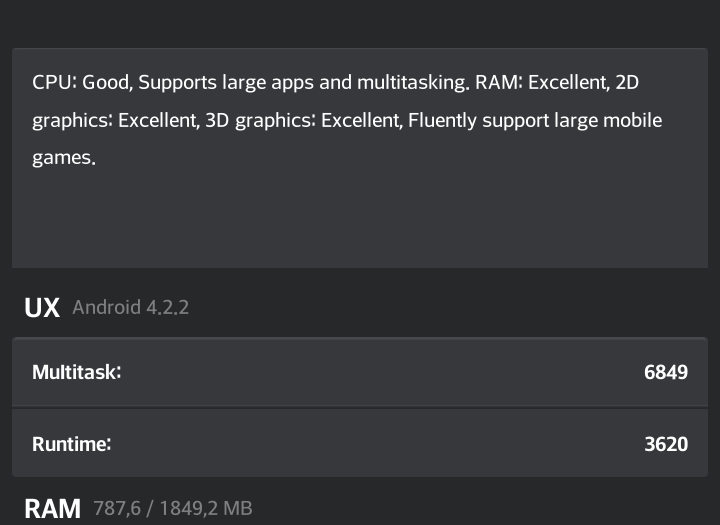Click the Android 4.2.2 version text
The width and height of the screenshot is (720, 525).
pos(130,308)
